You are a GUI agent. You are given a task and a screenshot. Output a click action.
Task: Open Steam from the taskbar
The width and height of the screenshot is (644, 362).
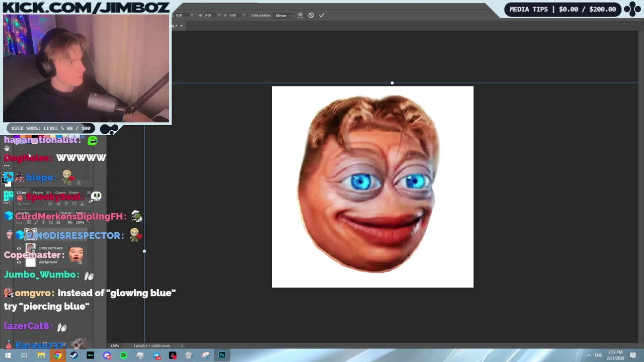tap(73, 355)
